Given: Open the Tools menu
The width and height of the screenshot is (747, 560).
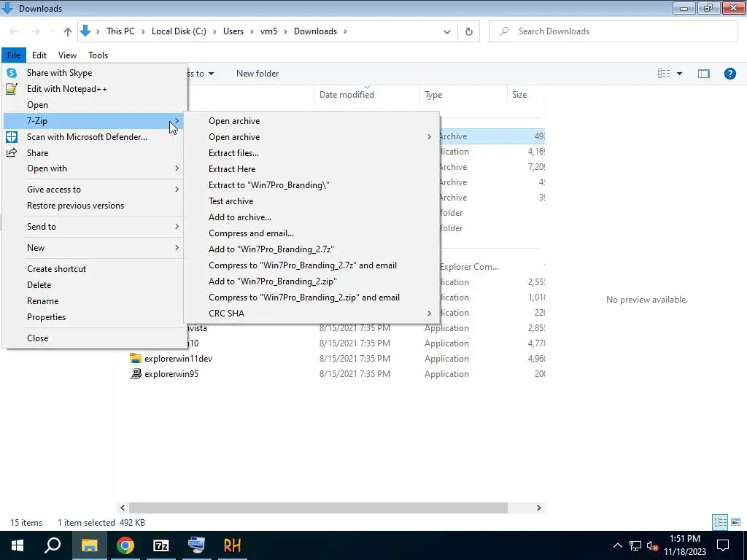Looking at the screenshot, I should tap(98, 55).
